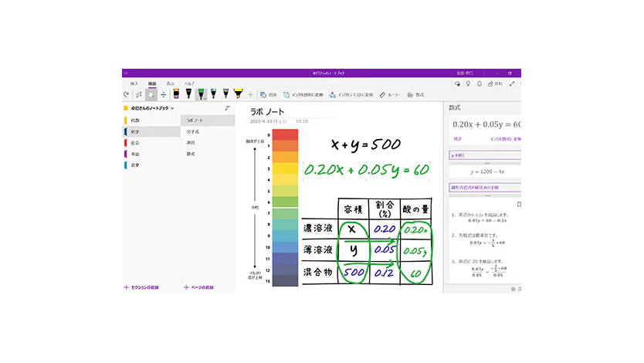644x363 pixels.
Task: Activate the object selection cursor tool
Action: [151, 94]
